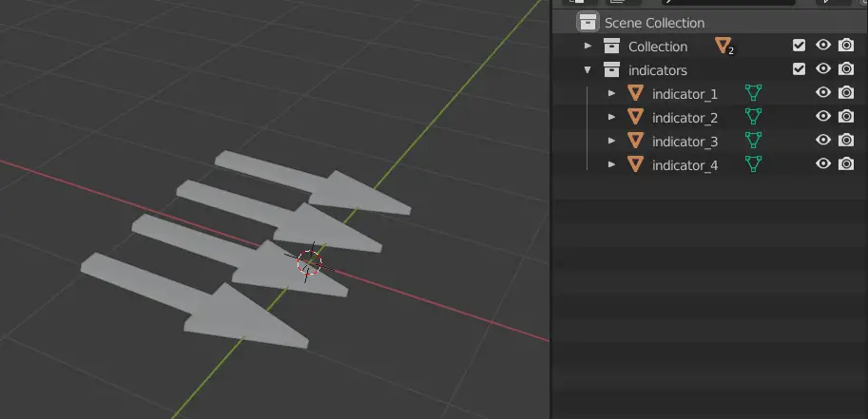Click indicator_4 orange object icon
Screen dimensions: 868x419
coord(635,164)
